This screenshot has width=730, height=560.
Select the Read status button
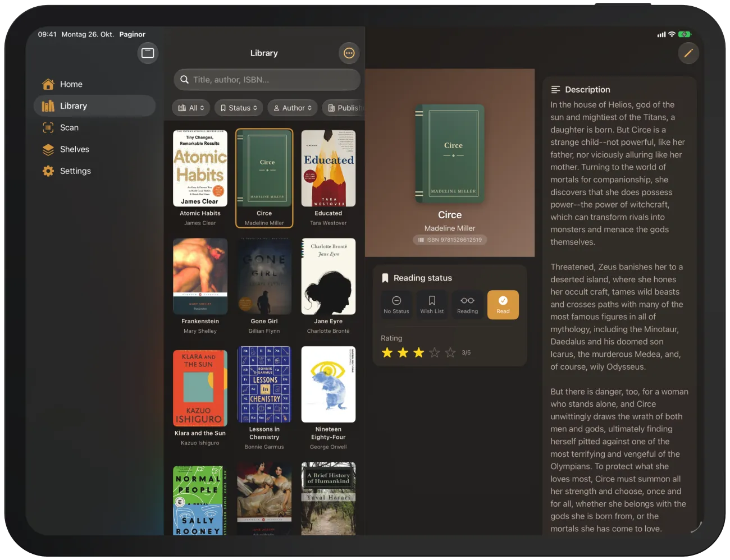tap(503, 305)
